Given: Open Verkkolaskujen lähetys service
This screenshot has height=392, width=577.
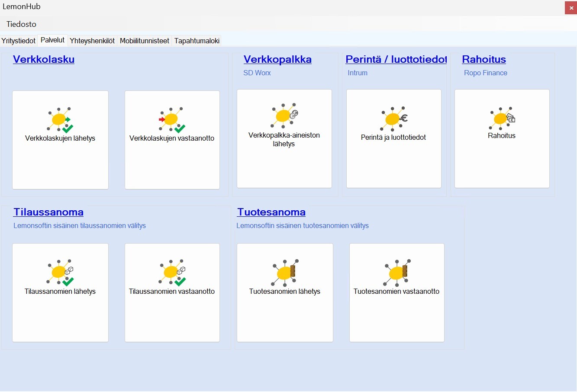Looking at the screenshot, I should [60, 139].
